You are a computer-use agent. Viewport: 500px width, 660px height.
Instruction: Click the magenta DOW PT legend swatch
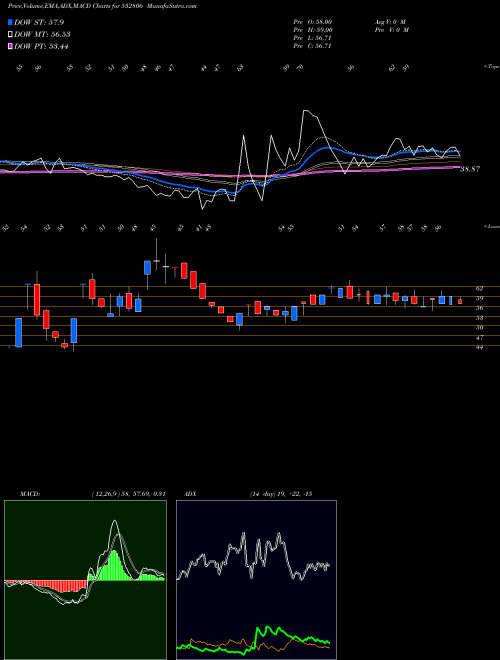click(x=10, y=46)
